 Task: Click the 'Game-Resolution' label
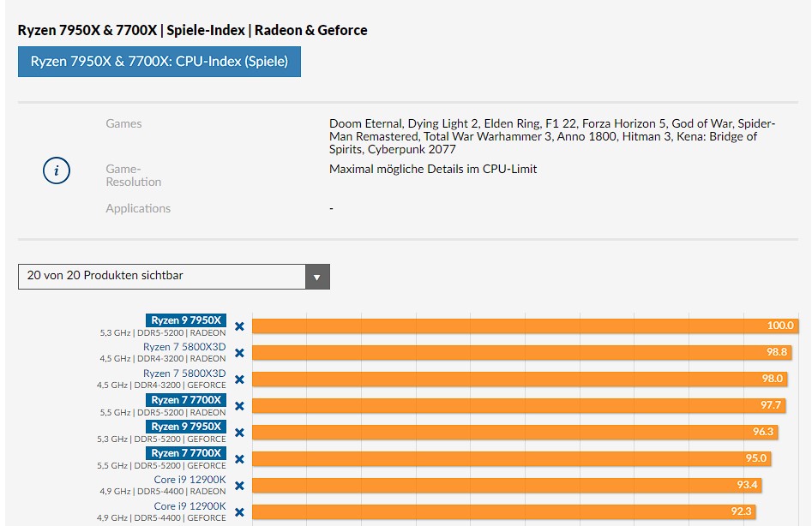coord(134,176)
